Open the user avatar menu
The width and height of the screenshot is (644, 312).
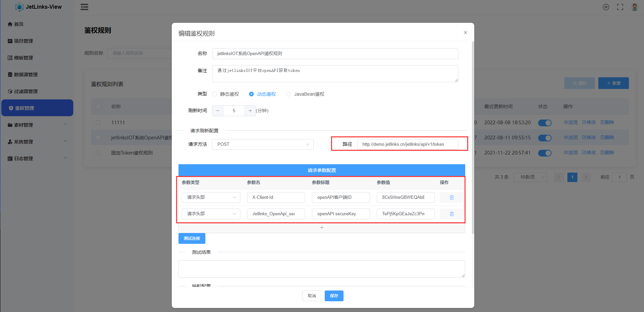coord(635,7)
